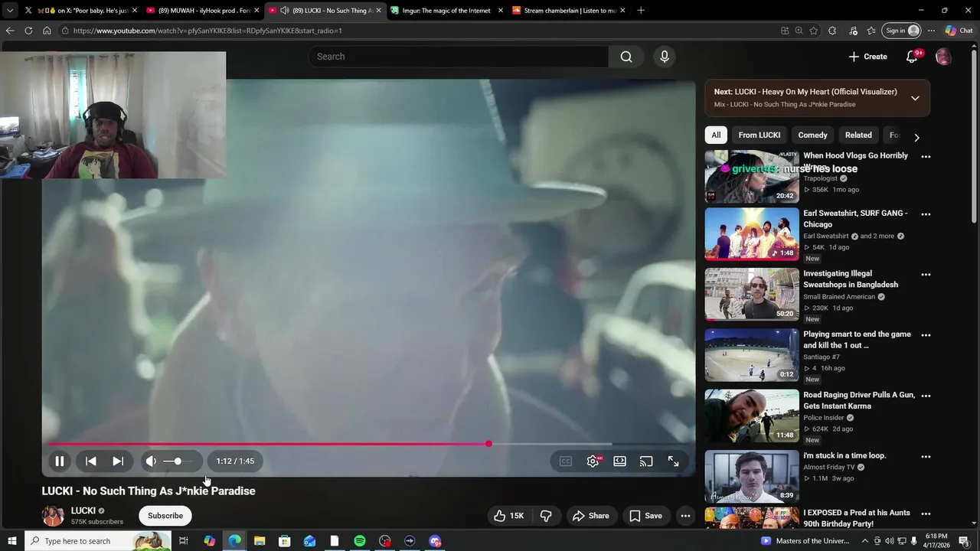The image size is (980, 551).
Task: Expand the Mix playlist panel chevron
Action: [915, 98]
